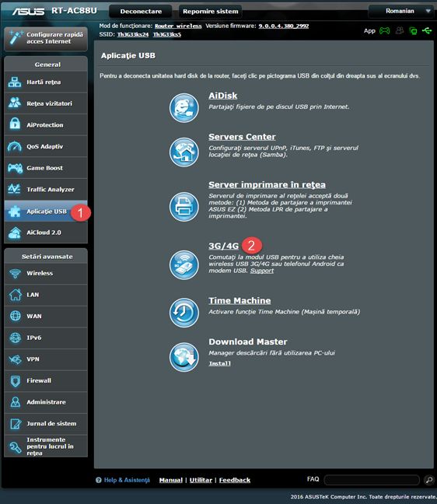The width and height of the screenshot is (437, 504).
Task: Click the Install link under Download Master
Action: (220, 363)
